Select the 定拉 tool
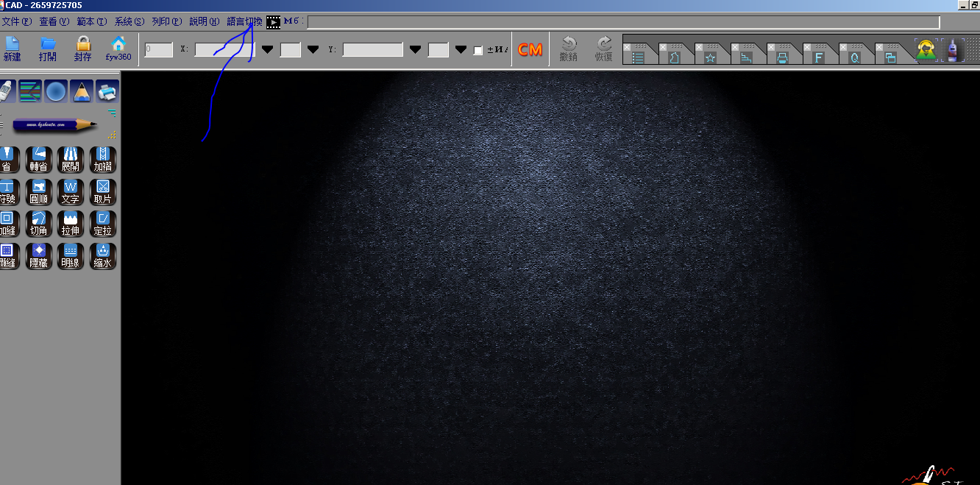The width and height of the screenshot is (980, 485). (103, 224)
